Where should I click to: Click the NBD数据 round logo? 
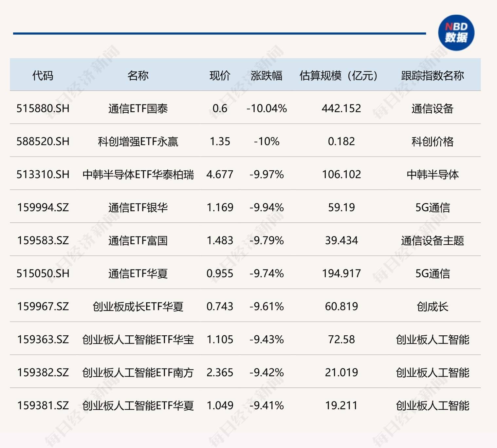[x=456, y=33]
